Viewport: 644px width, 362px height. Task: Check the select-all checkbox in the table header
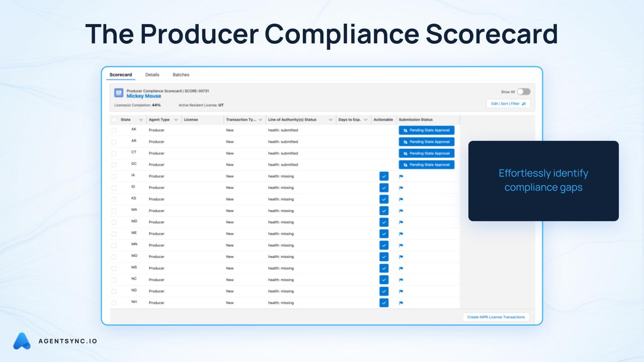(x=114, y=120)
